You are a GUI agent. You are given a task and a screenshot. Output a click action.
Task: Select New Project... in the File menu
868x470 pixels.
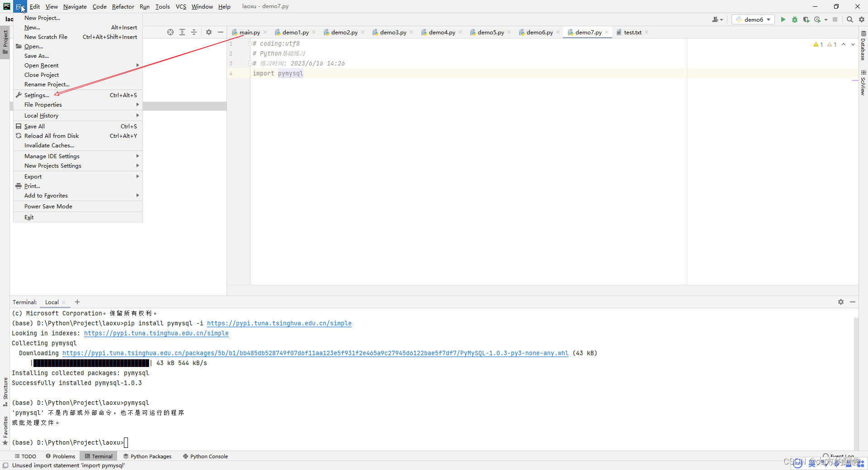(78, 18)
